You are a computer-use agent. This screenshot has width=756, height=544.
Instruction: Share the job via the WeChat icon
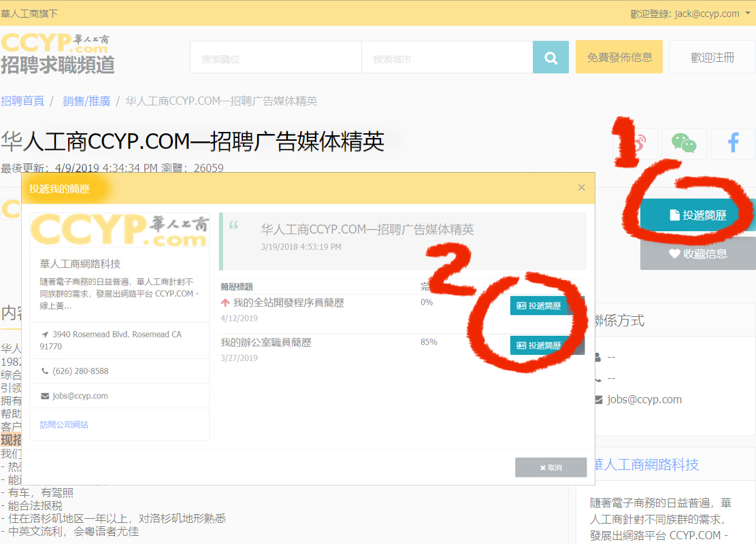tap(684, 143)
